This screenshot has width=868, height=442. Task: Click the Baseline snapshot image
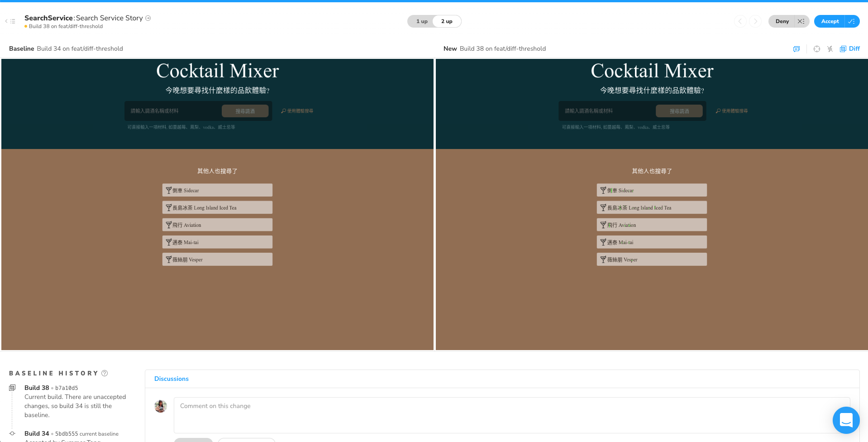[x=217, y=204]
